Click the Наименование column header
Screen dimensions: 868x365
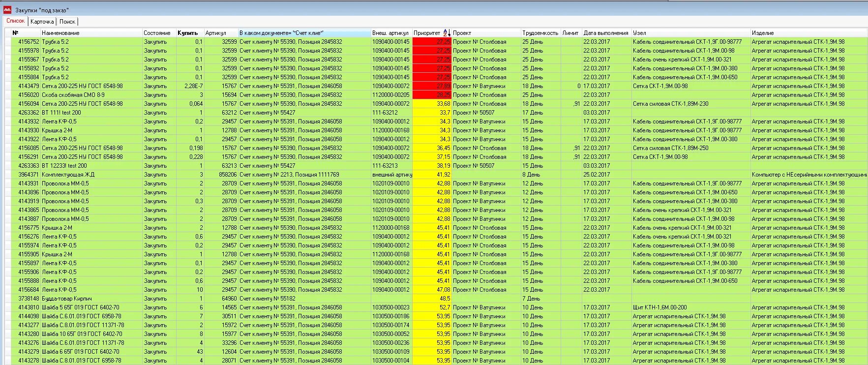point(91,33)
